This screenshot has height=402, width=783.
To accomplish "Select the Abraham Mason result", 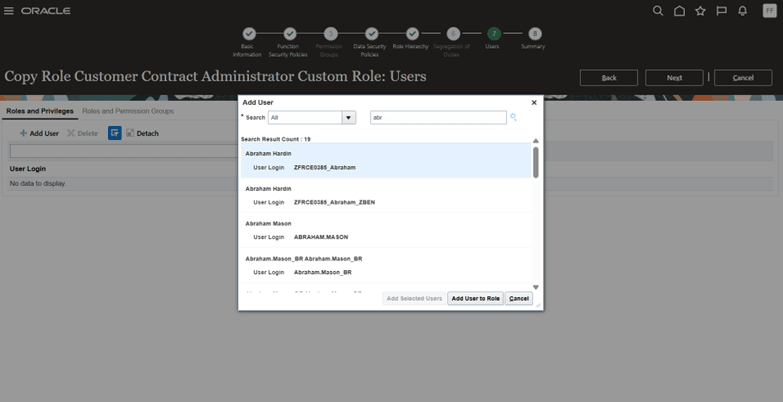I will pyautogui.click(x=386, y=230).
